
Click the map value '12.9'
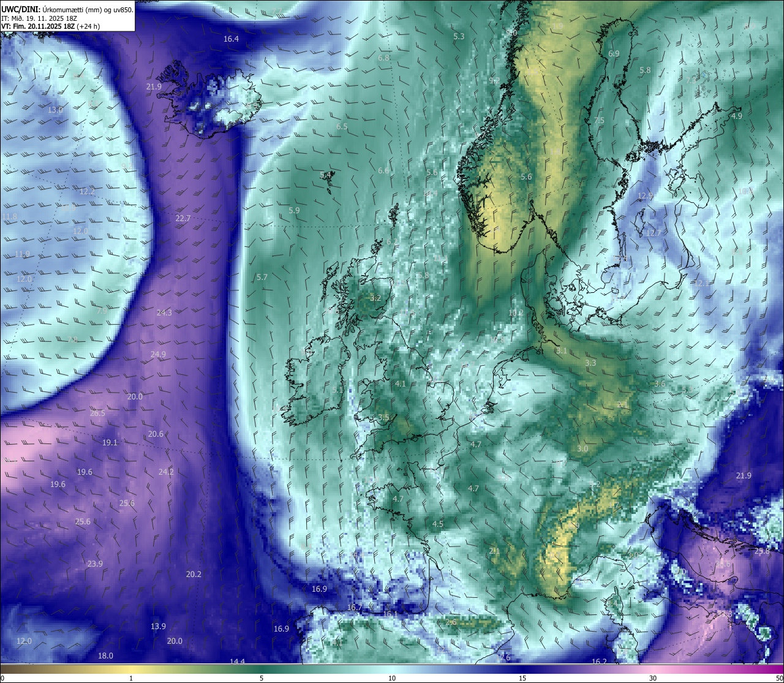coord(646,196)
